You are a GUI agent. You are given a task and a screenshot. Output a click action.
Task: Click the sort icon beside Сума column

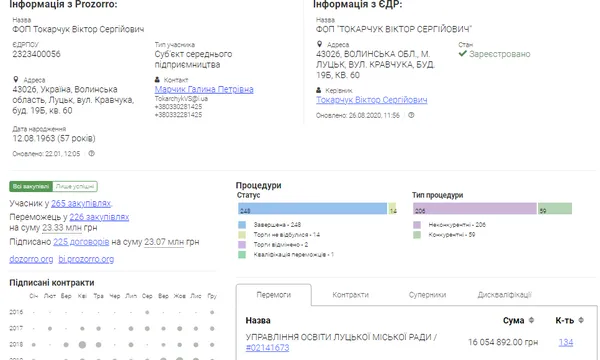tap(531, 320)
